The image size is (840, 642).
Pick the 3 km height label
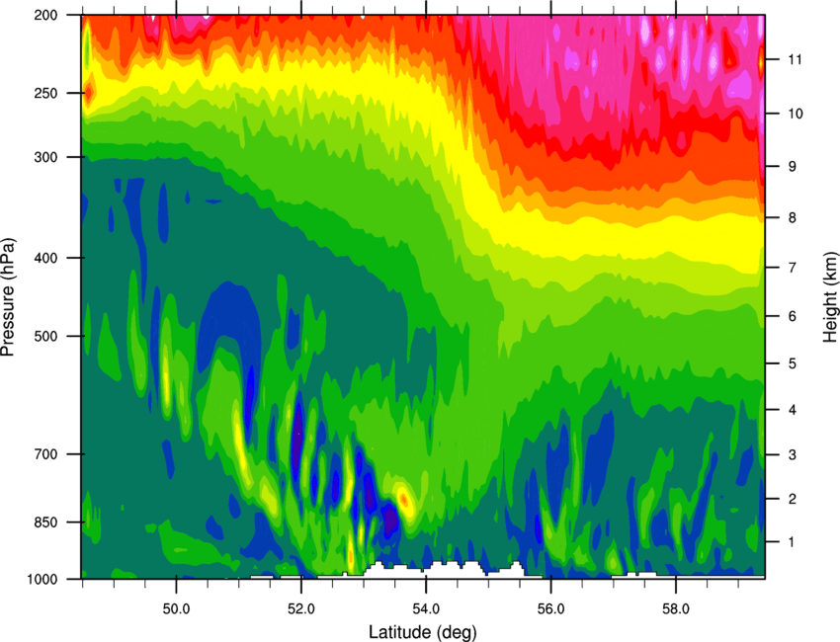tap(793, 455)
